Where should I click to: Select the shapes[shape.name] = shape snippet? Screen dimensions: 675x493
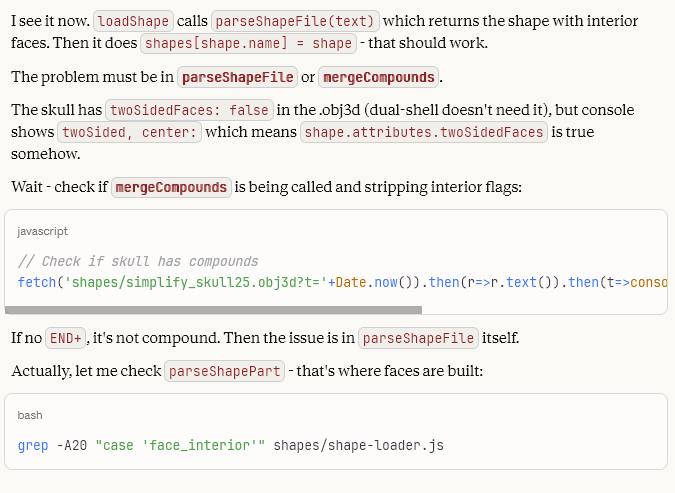click(248, 43)
